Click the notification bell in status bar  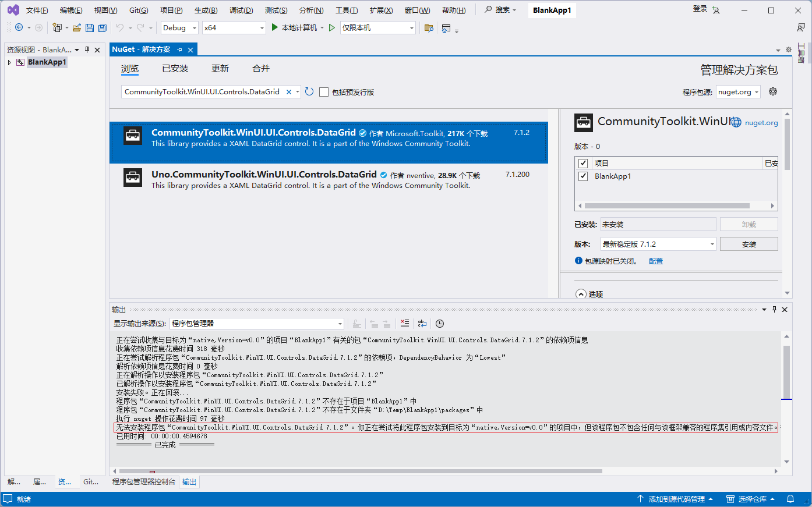[790, 499]
